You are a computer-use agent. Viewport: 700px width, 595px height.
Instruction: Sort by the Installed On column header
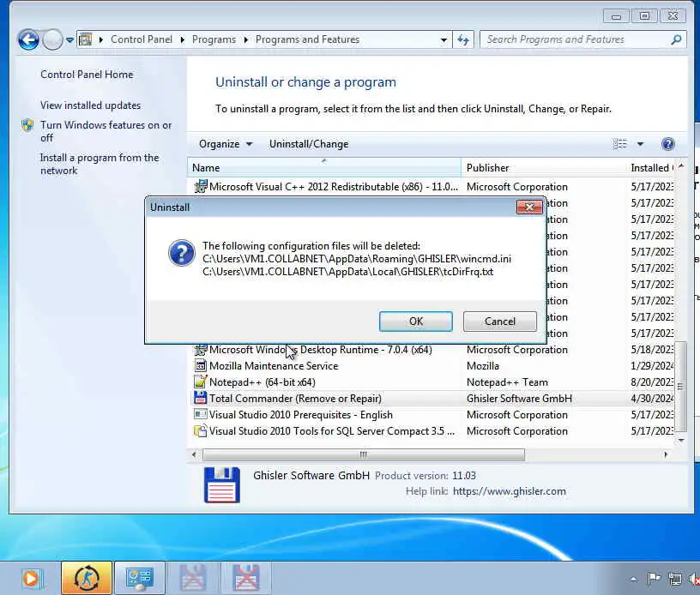click(652, 168)
